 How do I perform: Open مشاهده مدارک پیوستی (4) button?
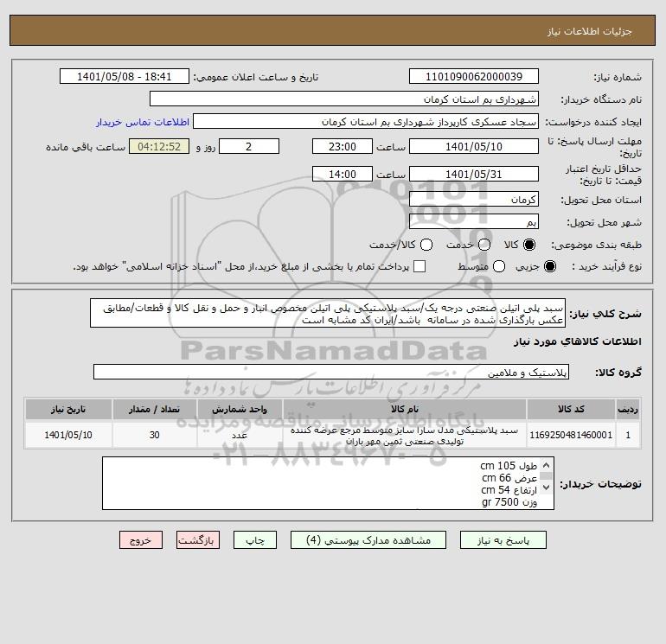pyautogui.click(x=368, y=540)
